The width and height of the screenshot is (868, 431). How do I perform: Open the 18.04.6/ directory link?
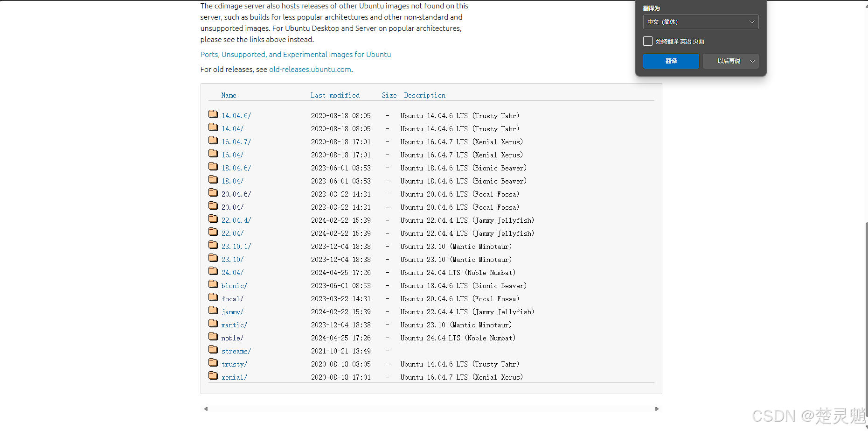pyautogui.click(x=236, y=168)
